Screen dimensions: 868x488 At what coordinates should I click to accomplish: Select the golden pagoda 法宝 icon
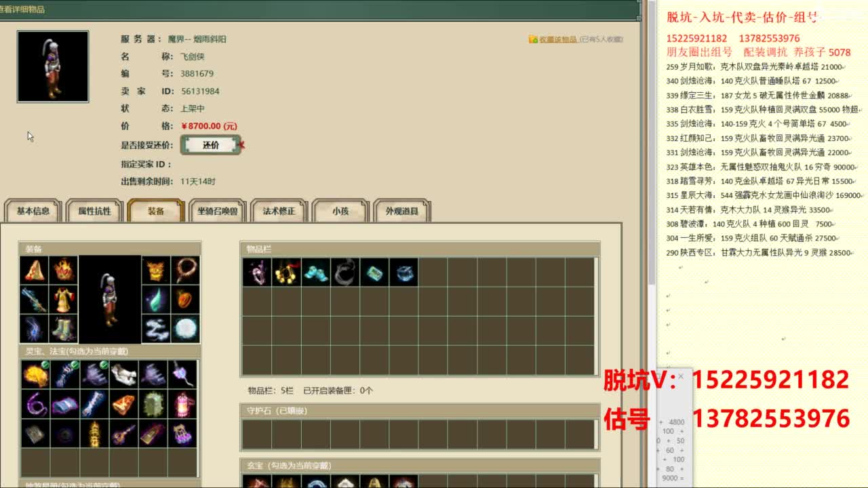[x=94, y=434]
